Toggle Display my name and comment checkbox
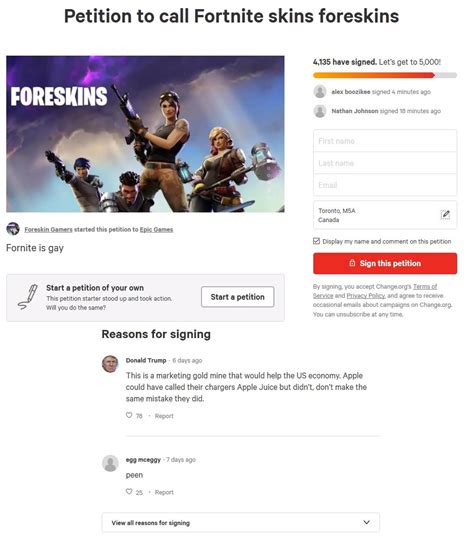The image size is (474, 539). (316, 241)
